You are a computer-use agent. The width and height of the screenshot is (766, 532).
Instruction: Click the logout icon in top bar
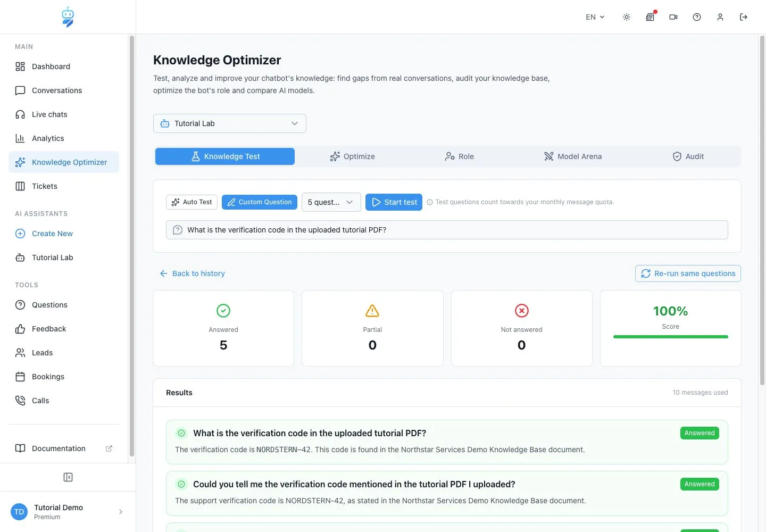point(744,17)
